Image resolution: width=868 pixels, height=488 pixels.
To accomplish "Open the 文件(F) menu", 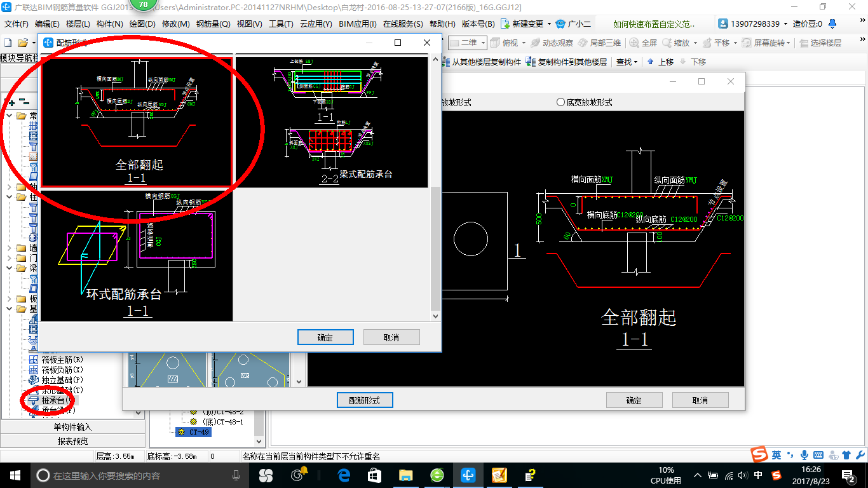I will 16,24.
